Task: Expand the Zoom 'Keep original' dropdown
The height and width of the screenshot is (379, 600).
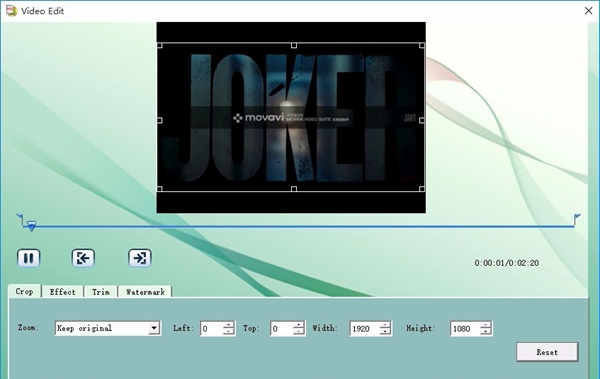Action: click(x=154, y=328)
